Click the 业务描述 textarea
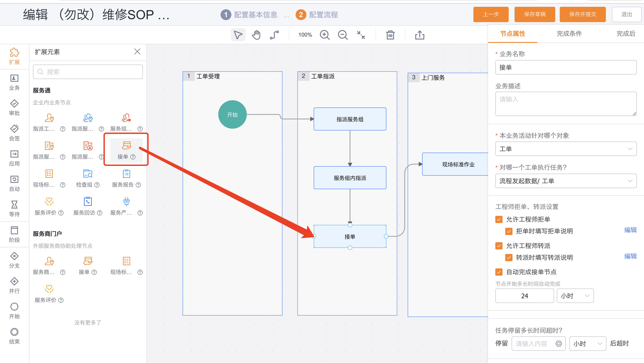This screenshot has height=363, width=644. [566, 104]
